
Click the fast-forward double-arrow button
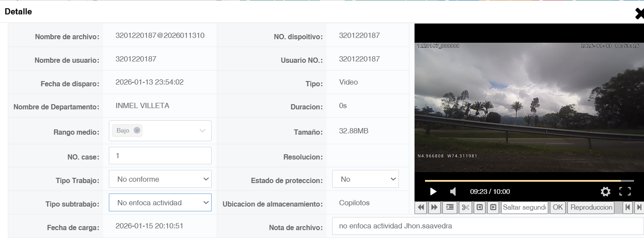pyautogui.click(x=434, y=207)
